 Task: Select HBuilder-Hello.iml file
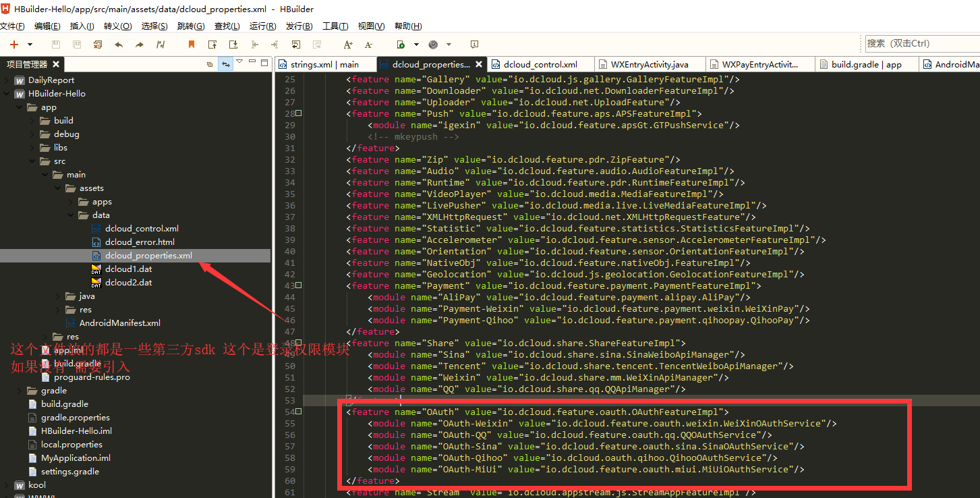pos(76,431)
